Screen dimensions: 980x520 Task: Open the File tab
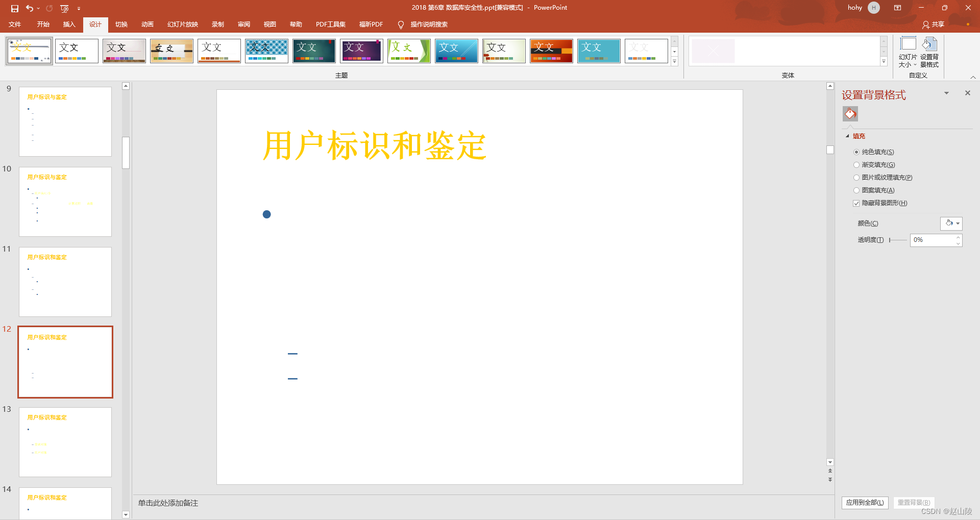coord(15,24)
